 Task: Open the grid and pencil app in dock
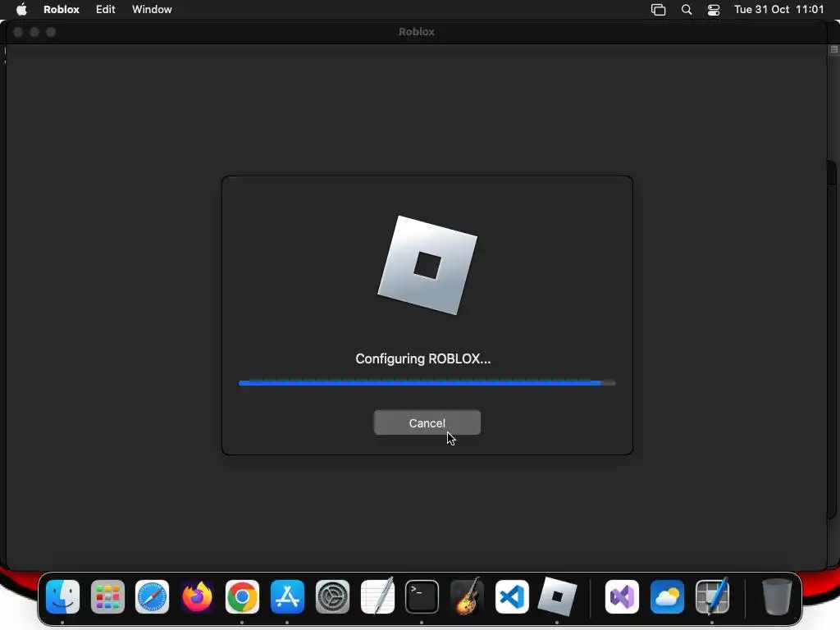pos(713,596)
